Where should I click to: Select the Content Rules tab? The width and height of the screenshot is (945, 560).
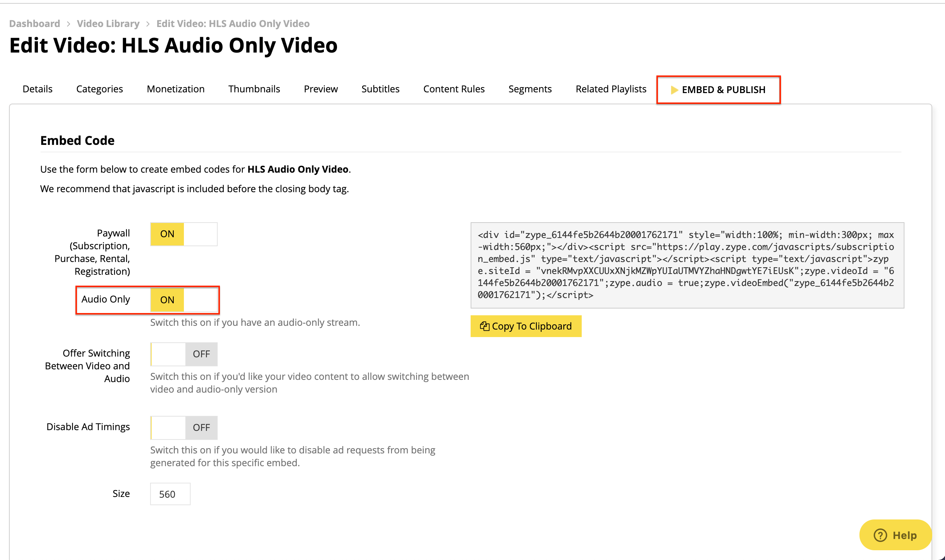tap(454, 89)
